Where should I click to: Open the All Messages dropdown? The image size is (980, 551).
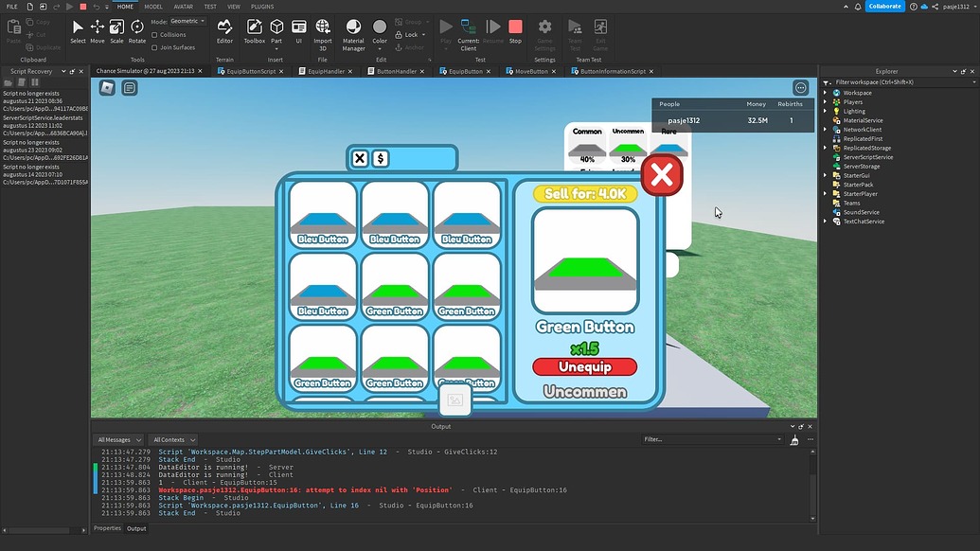point(118,439)
